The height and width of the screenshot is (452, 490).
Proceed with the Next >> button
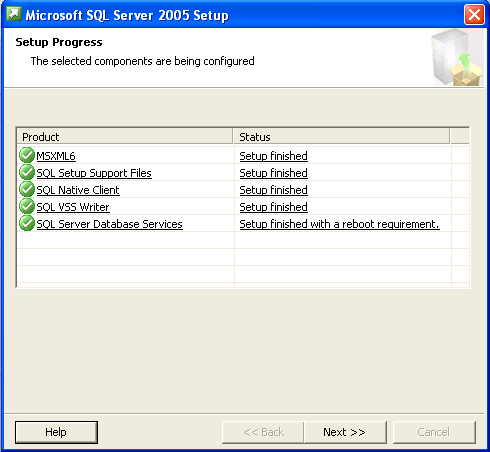point(345,432)
